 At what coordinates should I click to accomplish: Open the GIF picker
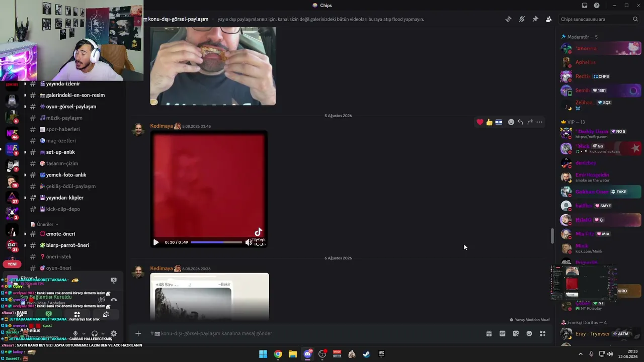(502, 333)
